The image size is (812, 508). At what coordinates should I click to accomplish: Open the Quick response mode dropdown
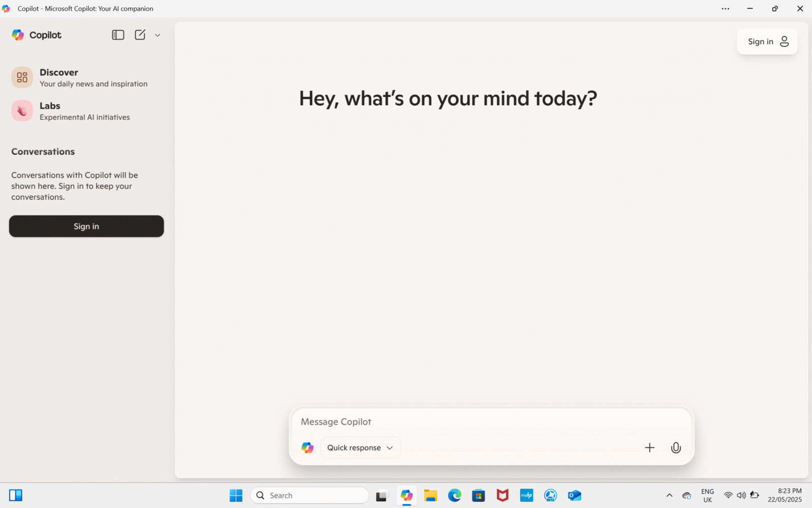(360, 448)
